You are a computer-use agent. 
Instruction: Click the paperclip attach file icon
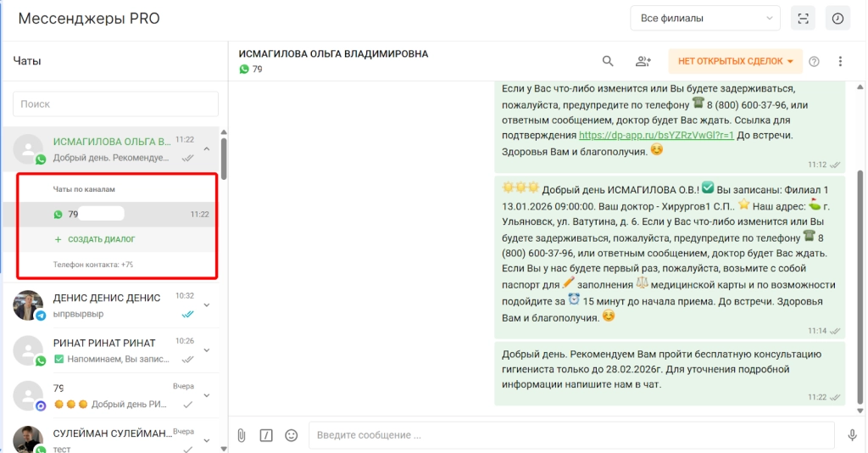242,435
